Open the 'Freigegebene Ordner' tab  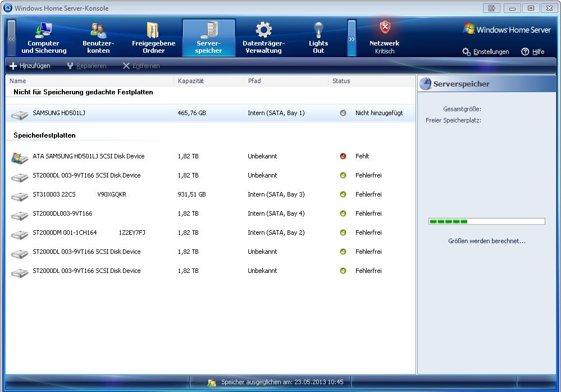tap(153, 38)
